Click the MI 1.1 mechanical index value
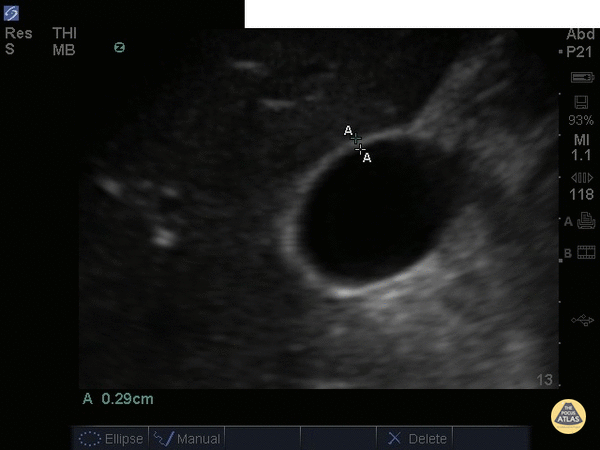Viewport: 600px width, 450px height. [581, 147]
